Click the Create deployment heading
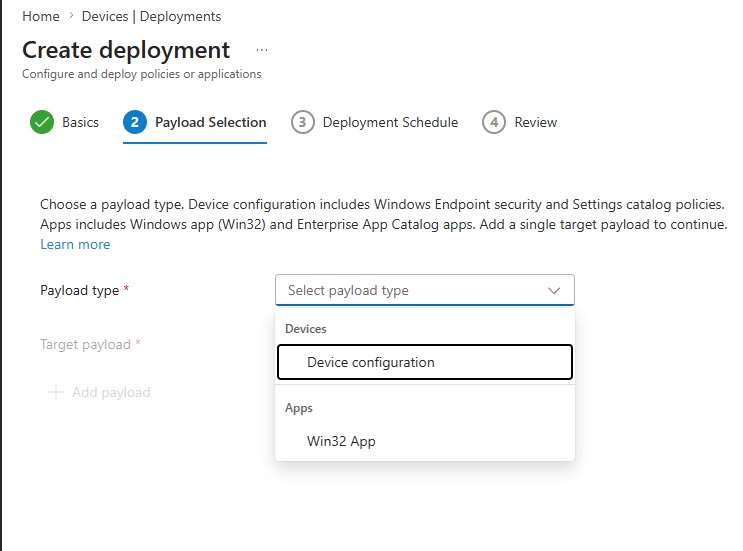 (126, 50)
